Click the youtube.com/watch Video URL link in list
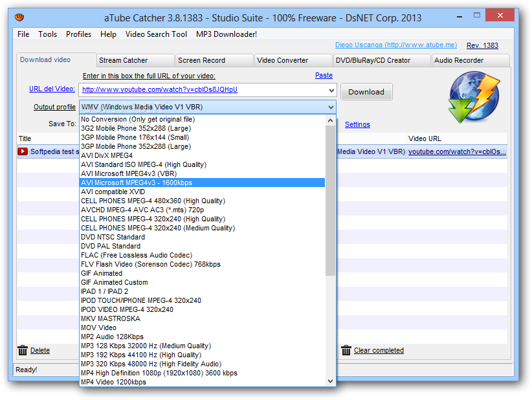 coord(457,151)
